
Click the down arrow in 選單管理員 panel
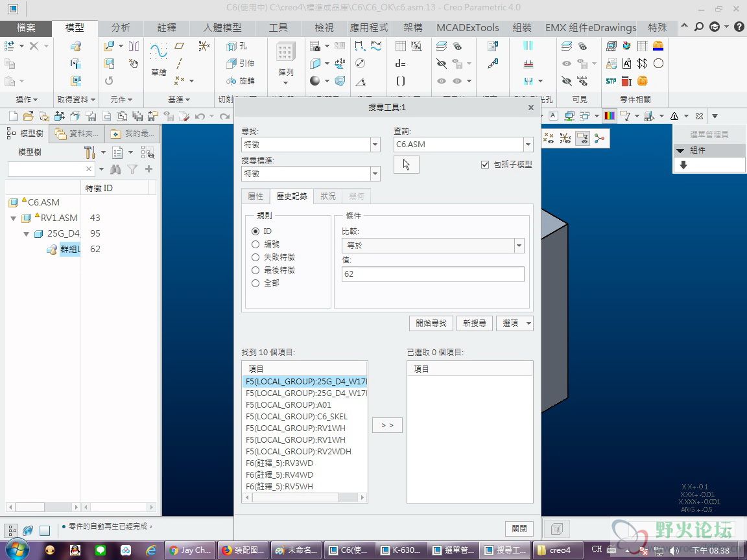point(683,165)
